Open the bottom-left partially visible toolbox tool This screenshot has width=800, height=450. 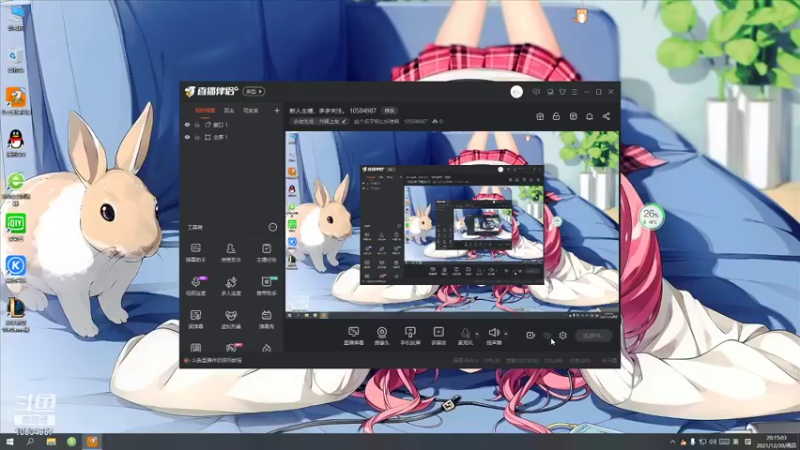[196, 348]
